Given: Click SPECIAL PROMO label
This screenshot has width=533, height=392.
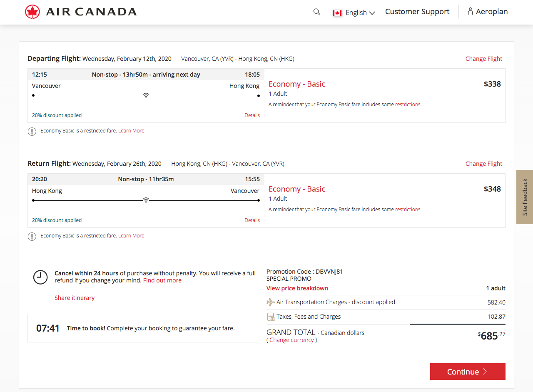Looking at the screenshot, I should click(x=289, y=279).
